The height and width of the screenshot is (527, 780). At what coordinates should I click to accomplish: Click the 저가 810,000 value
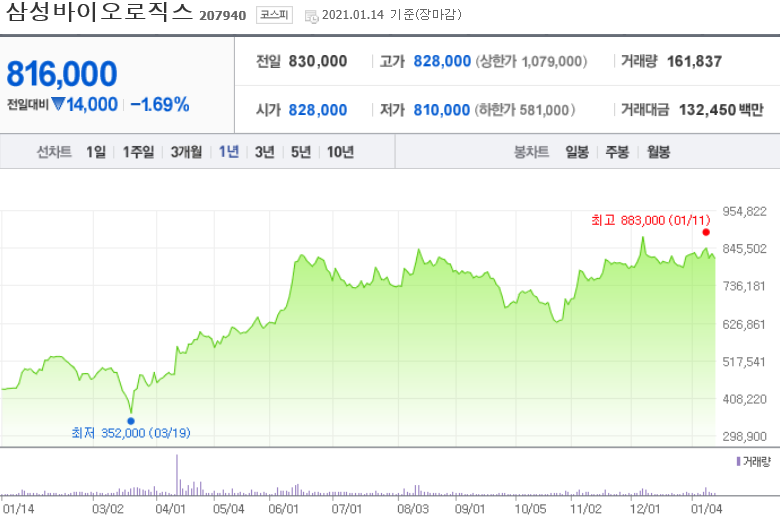point(442,110)
